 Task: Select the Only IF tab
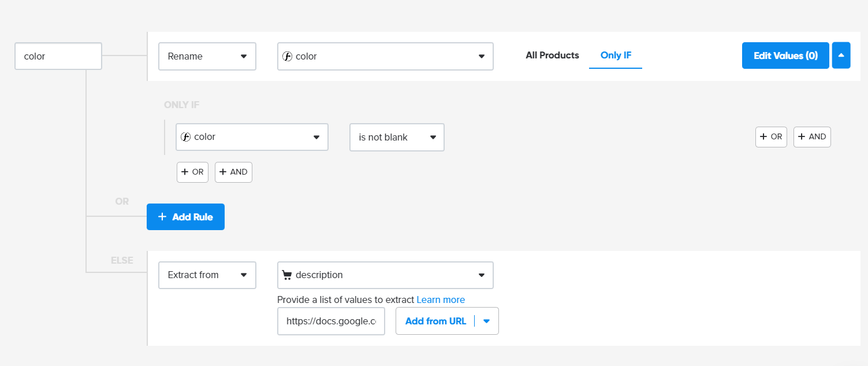point(616,56)
